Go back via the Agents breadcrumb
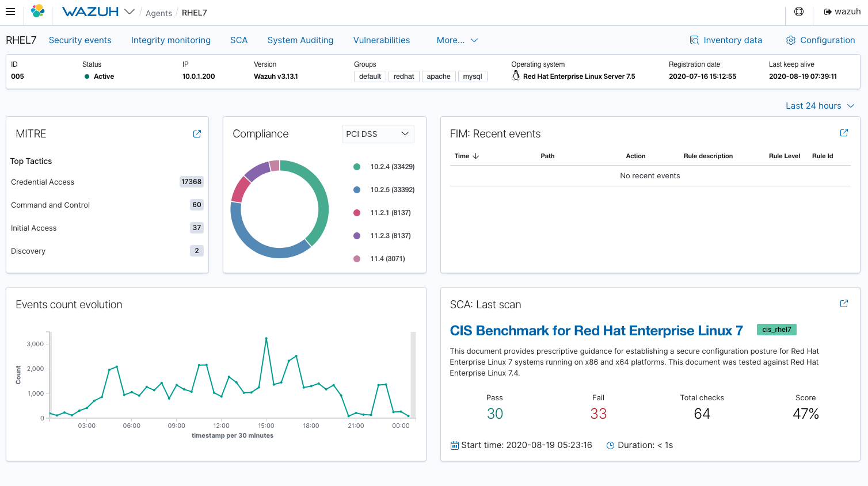 158,13
